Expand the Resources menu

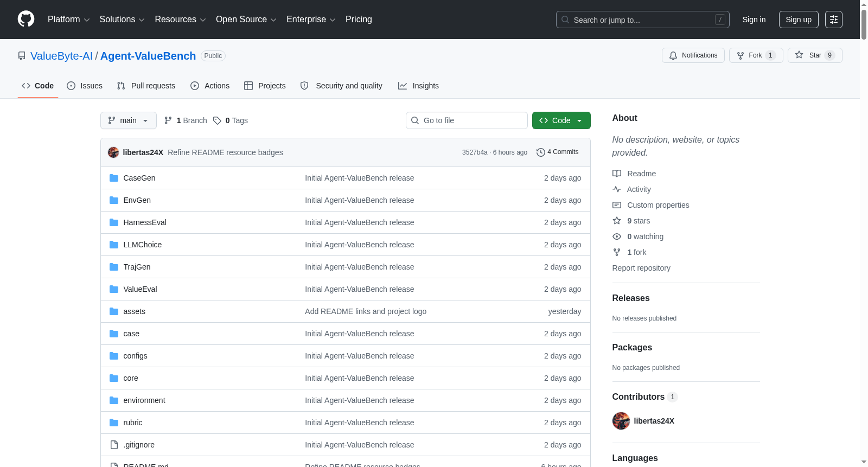pos(180,20)
